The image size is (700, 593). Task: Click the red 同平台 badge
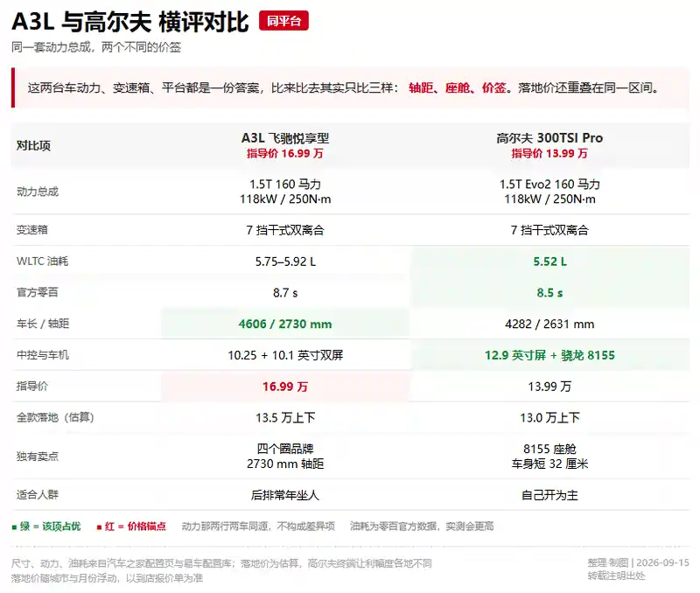click(x=283, y=20)
